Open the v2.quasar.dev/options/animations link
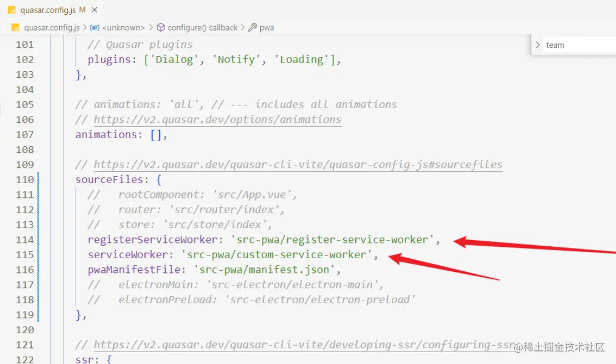This screenshot has height=364, width=616. (217, 119)
